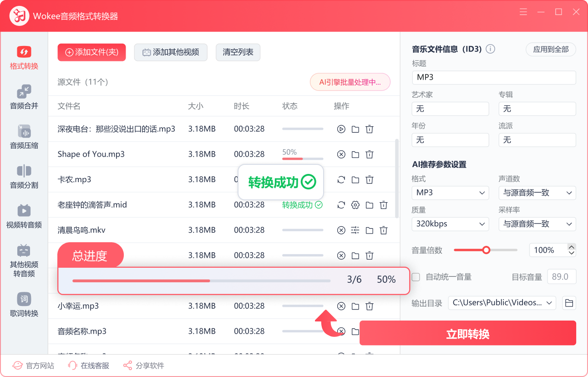Select the 歌词转换 feature

pyautogui.click(x=24, y=304)
